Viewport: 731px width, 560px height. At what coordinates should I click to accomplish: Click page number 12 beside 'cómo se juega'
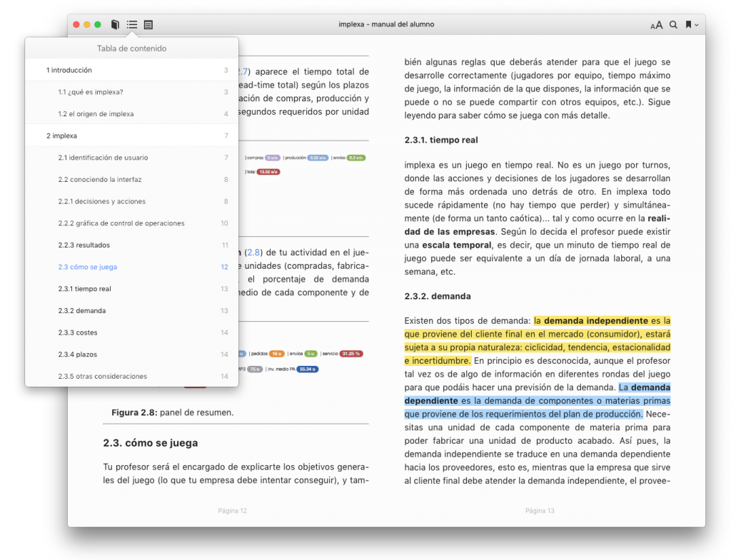226,267
